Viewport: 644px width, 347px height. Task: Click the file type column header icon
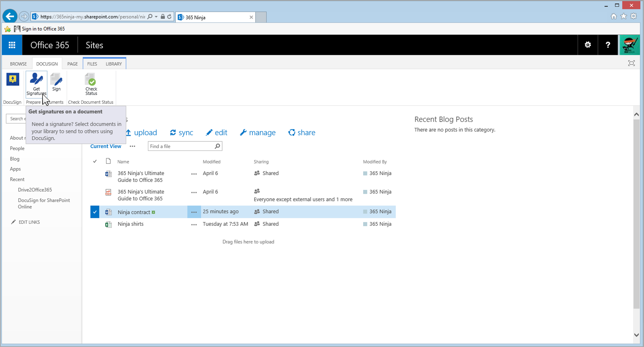(x=108, y=161)
